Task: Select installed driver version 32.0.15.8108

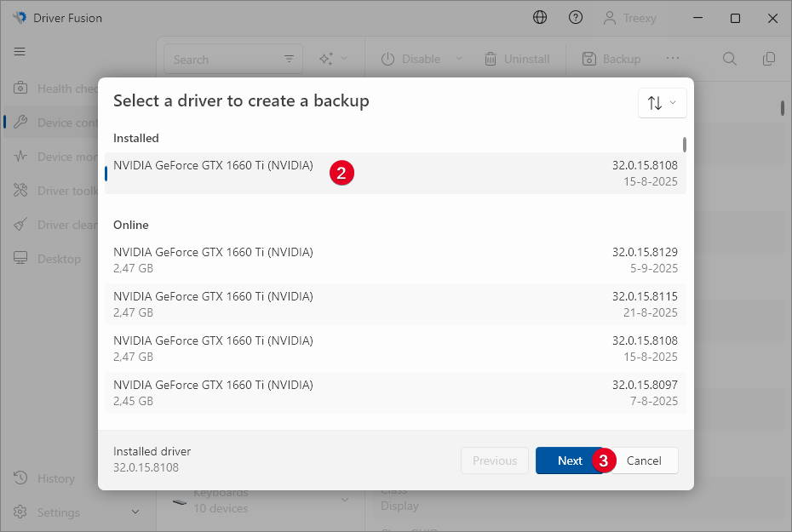Action: [395, 173]
